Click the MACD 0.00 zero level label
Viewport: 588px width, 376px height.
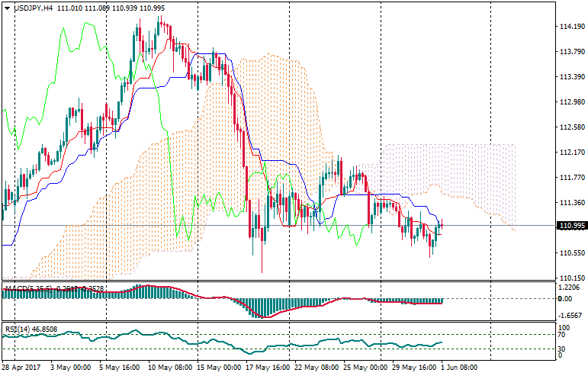pos(566,298)
